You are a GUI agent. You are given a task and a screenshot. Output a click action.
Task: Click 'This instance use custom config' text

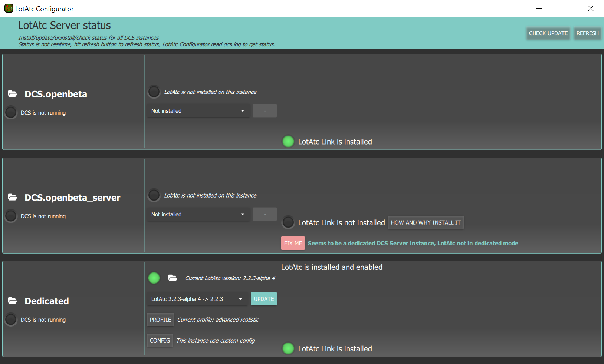coord(216,340)
